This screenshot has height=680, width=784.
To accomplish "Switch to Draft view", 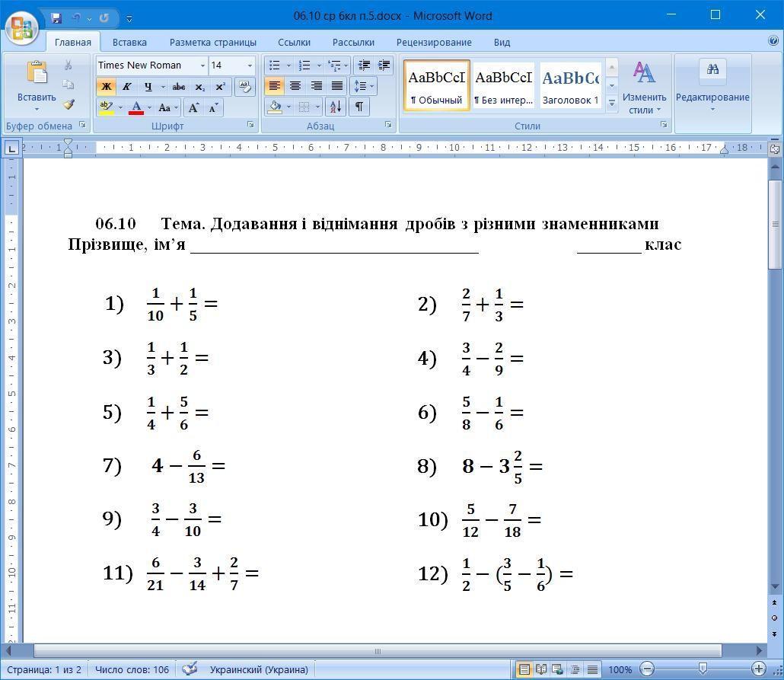I will [x=592, y=669].
